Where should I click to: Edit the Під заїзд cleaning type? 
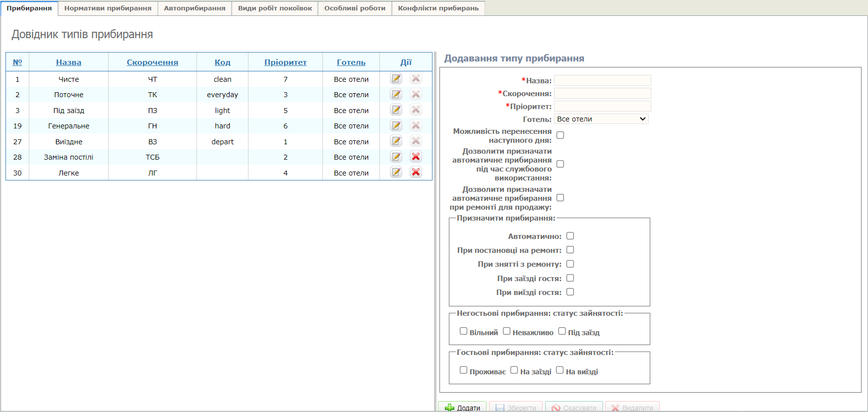pyautogui.click(x=396, y=110)
